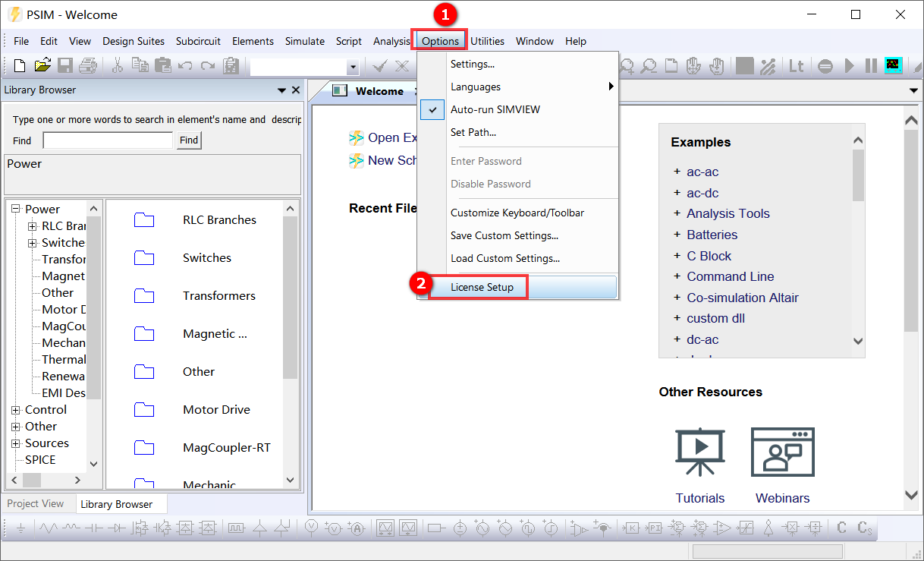The image size is (924, 561).
Task: Click the custom dll examples link
Action: tap(716, 319)
